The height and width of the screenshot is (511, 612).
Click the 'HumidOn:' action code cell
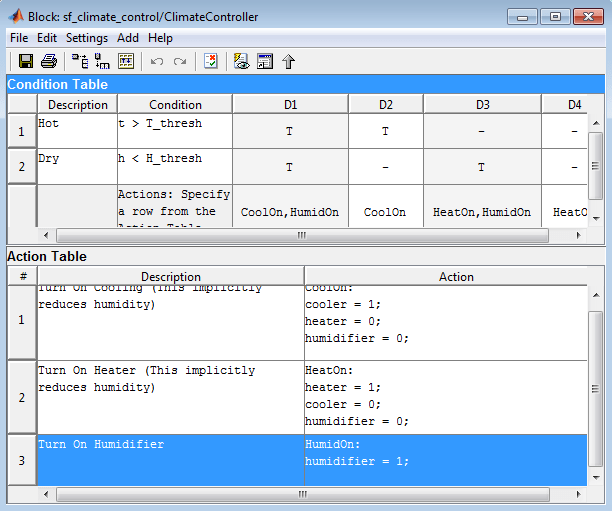tap(446, 460)
